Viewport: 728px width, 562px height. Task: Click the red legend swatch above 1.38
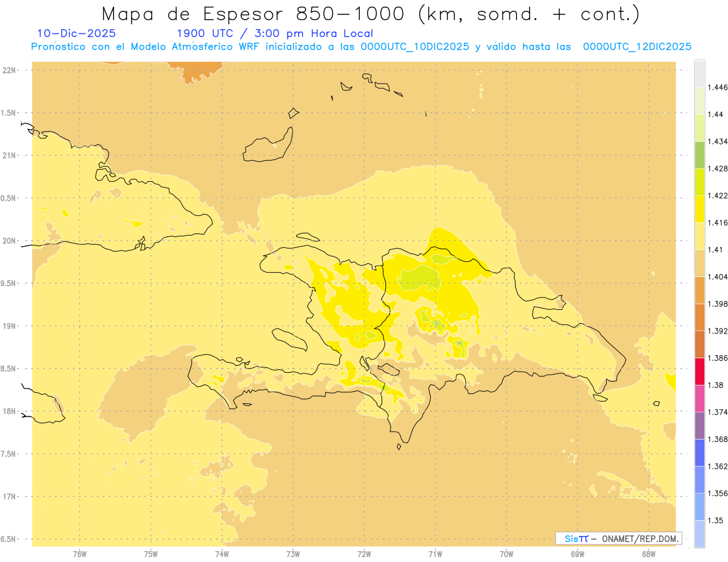click(700, 371)
